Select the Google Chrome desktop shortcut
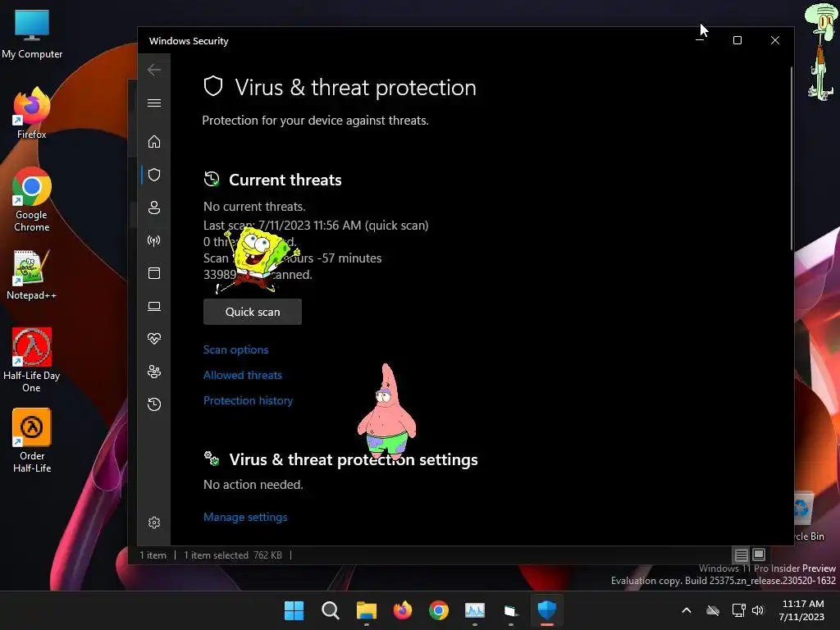 (32, 199)
